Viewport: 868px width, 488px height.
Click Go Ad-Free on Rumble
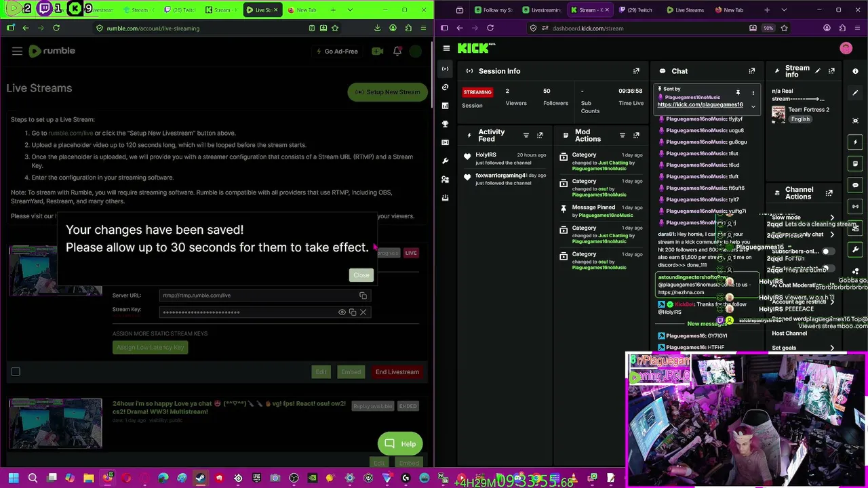pos(337,52)
